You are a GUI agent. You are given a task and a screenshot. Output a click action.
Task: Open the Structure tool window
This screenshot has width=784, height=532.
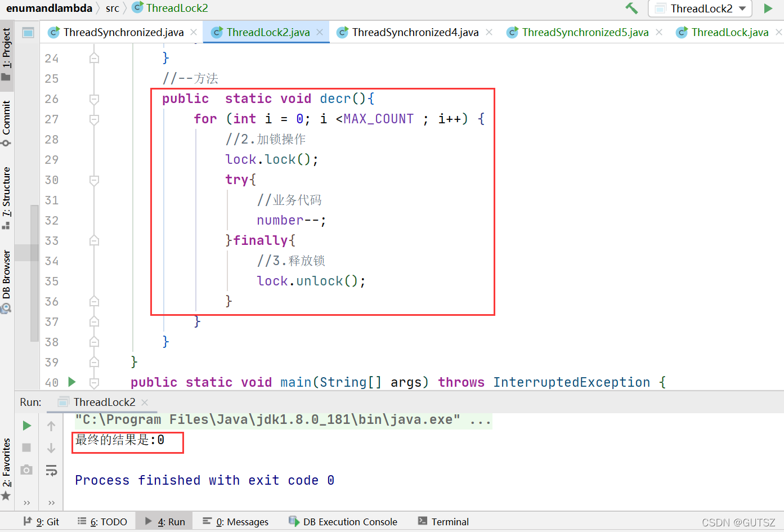[6, 198]
